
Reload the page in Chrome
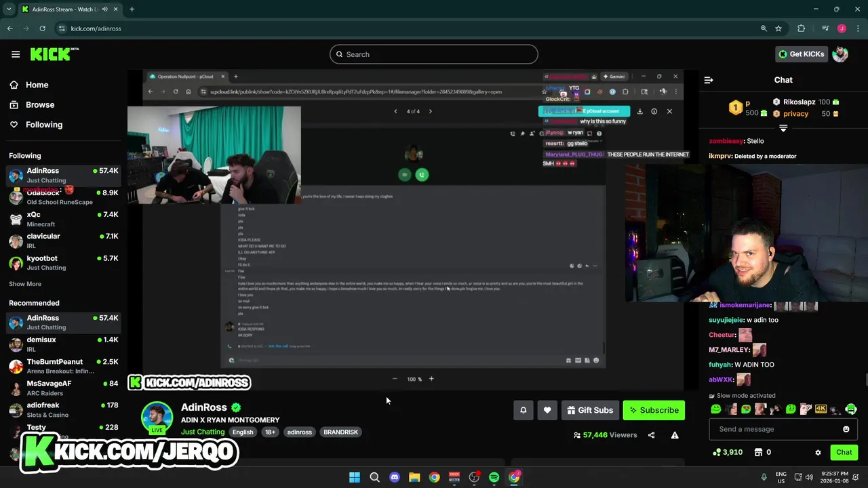(x=42, y=28)
